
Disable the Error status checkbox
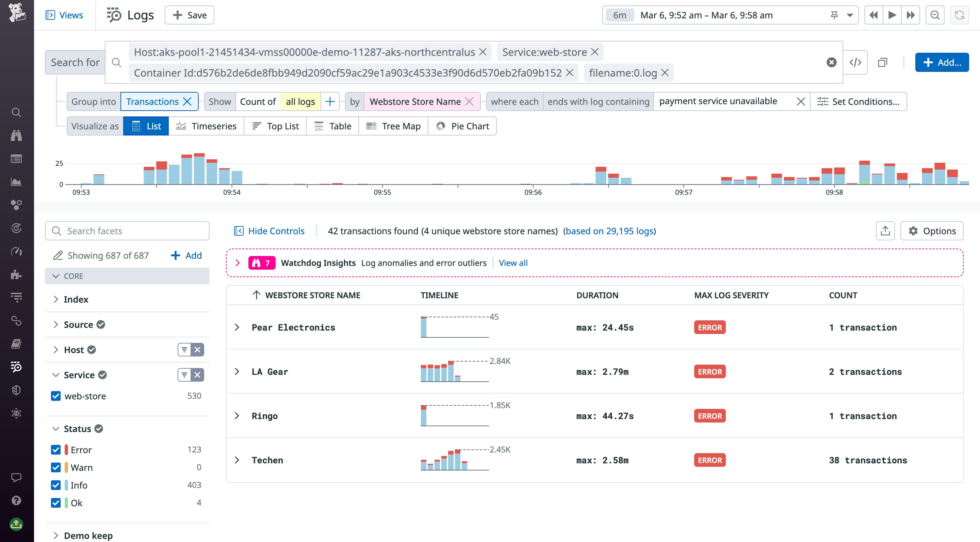pos(56,449)
